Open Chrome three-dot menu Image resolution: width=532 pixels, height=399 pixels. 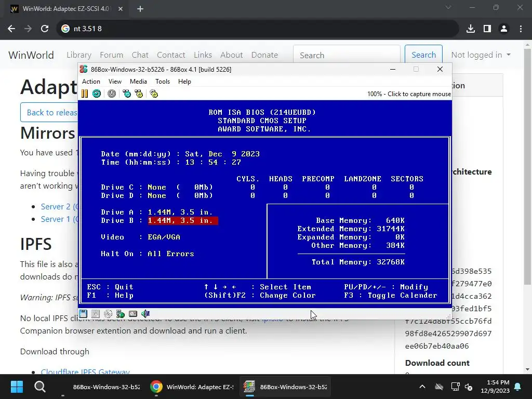click(521, 29)
